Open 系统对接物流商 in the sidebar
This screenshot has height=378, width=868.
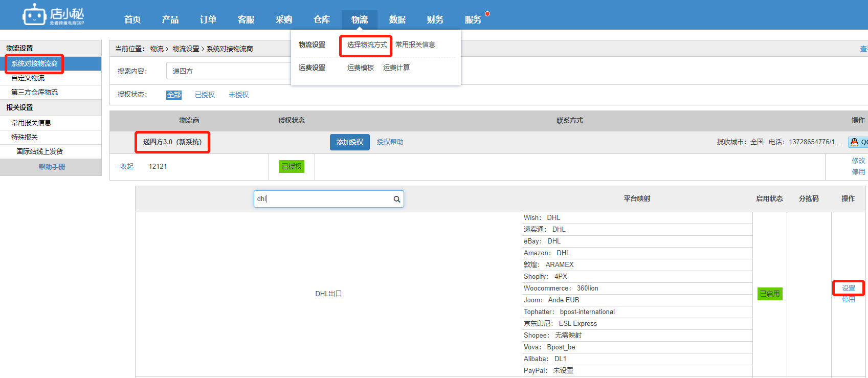[51, 63]
